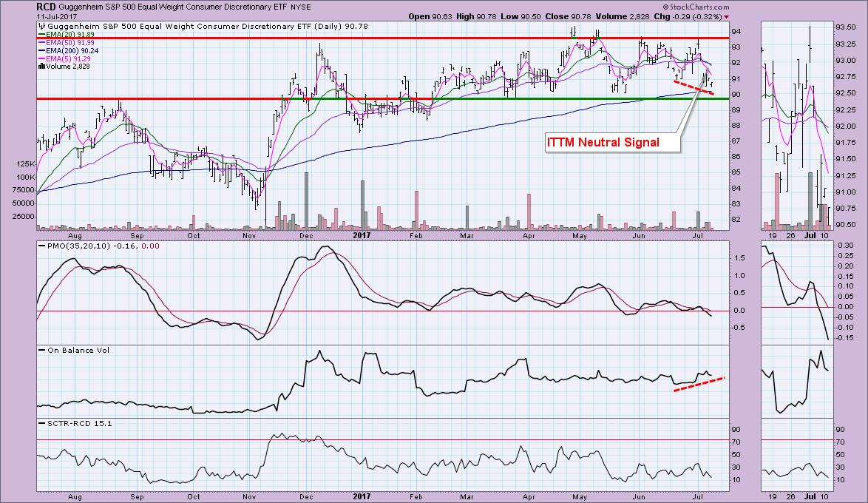The image size is (868, 503).
Task: Click the 0.30 label on the zoomed PMO axis
Action: point(845,246)
